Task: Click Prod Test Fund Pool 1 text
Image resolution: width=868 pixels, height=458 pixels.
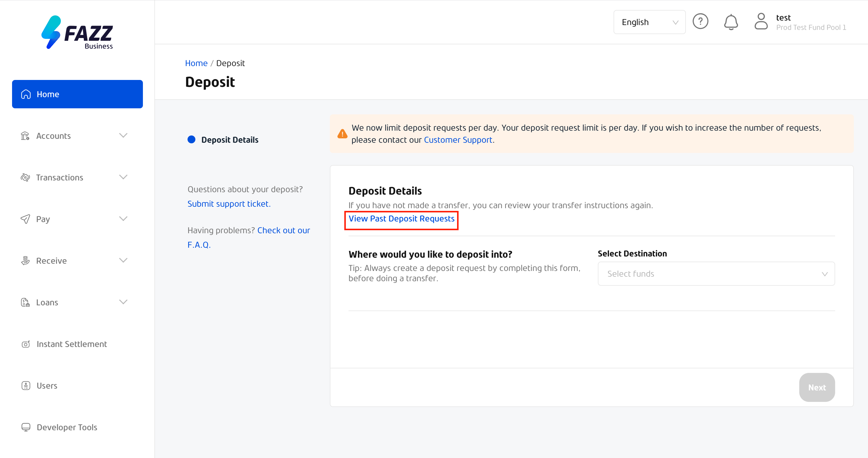Action: pos(811,27)
